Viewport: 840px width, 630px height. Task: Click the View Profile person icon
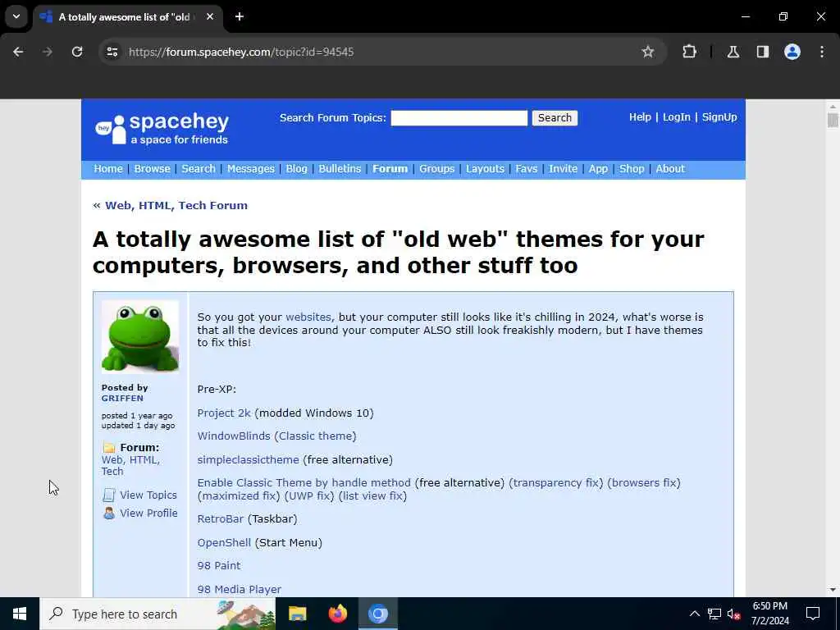tap(109, 514)
